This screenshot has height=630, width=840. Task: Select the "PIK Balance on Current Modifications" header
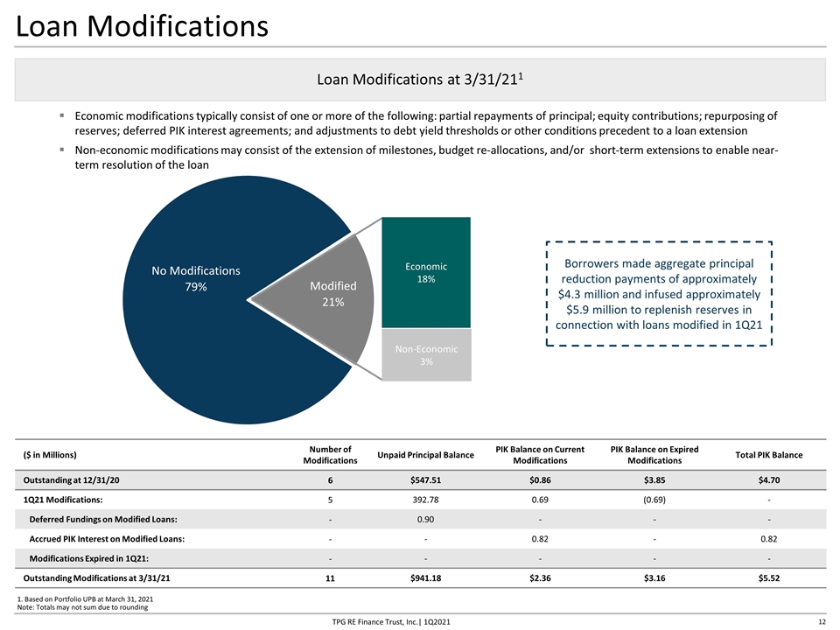540,455
